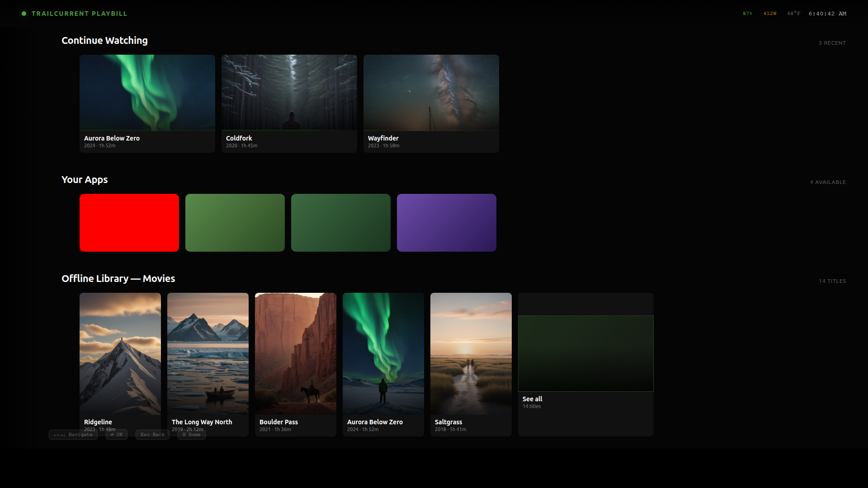Click the Wayfinder 2023 · 1h 58m caption
868x488 pixels.
coord(384,141)
